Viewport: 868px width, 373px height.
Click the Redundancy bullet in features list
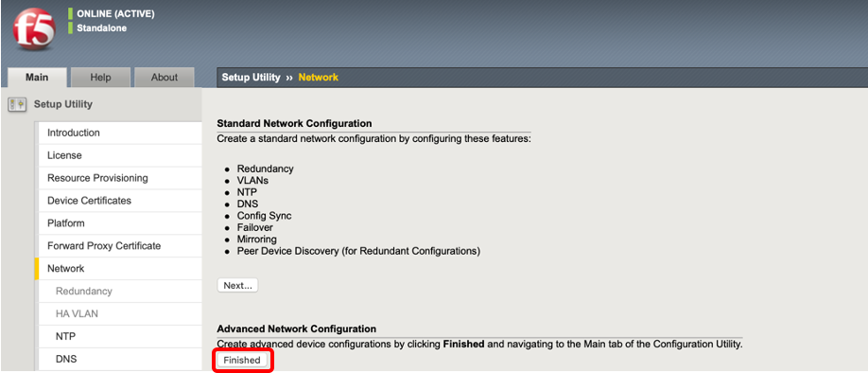pyautogui.click(x=265, y=169)
